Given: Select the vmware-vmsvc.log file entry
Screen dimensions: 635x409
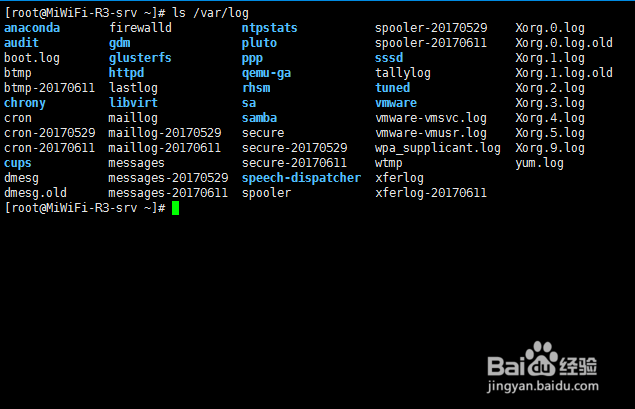Looking at the screenshot, I should coord(431,118).
